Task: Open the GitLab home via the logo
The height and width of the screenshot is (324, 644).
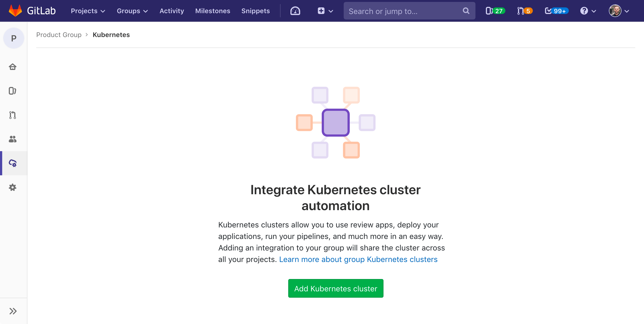Action: point(32,11)
